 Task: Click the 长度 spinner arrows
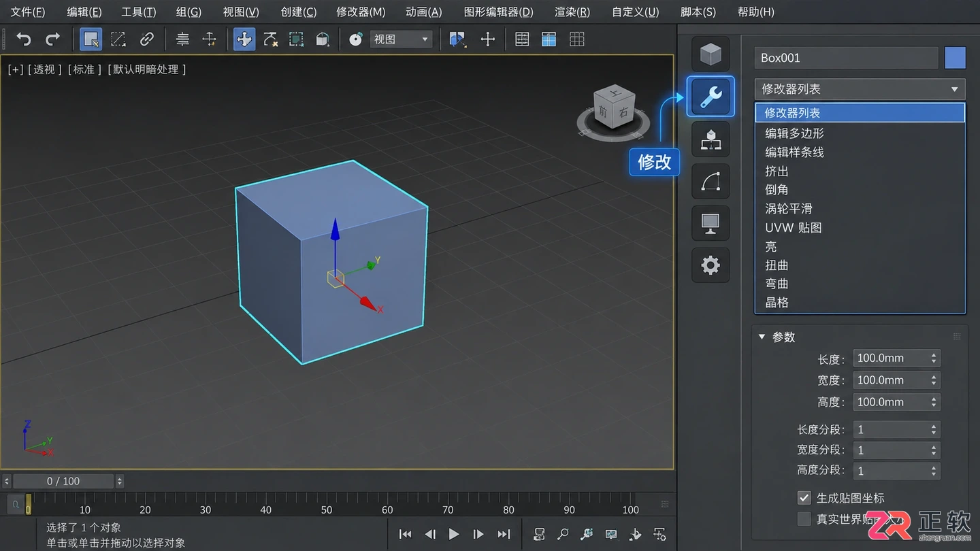coord(934,358)
